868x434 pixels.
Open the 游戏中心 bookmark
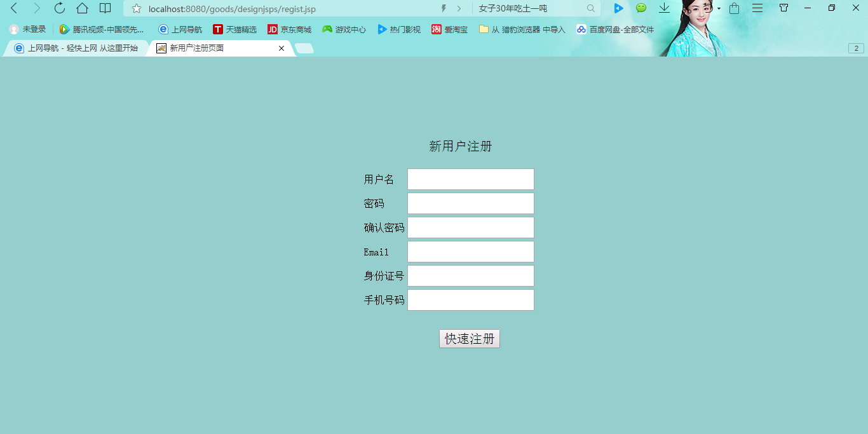tap(344, 29)
